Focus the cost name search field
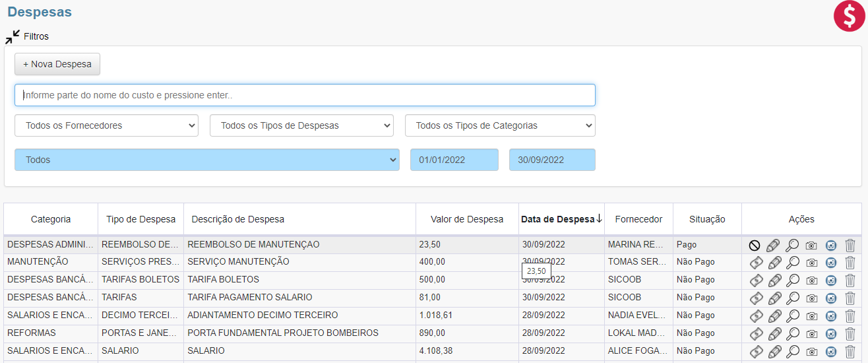Screen dimensions: 868x363 pyautogui.click(x=305, y=95)
